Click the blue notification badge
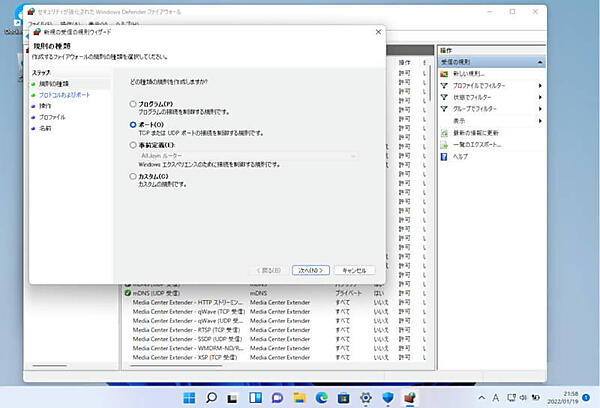The image size is (600, 408). point(586,398)
